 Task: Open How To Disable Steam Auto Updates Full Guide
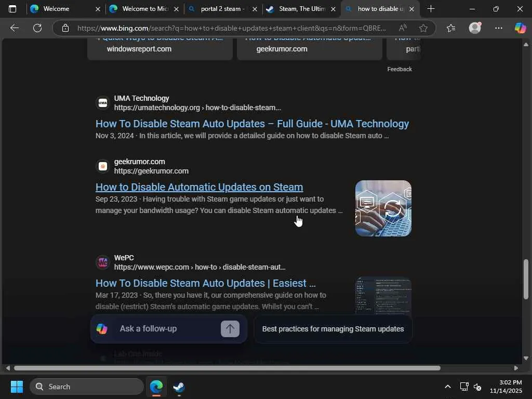coord(252,124)
